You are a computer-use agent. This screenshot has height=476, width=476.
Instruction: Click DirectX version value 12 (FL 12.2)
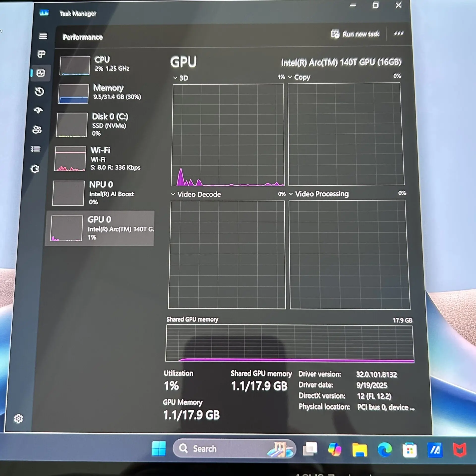click(x=374, y=396)
